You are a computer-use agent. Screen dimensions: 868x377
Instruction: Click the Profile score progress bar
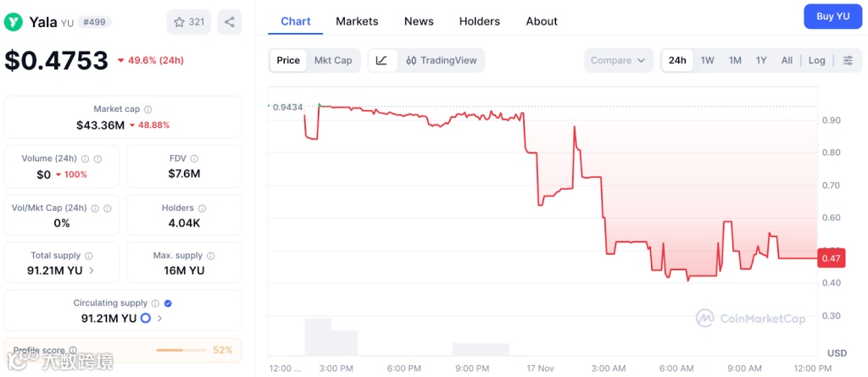pyautogui.click(x=181, y=350)
